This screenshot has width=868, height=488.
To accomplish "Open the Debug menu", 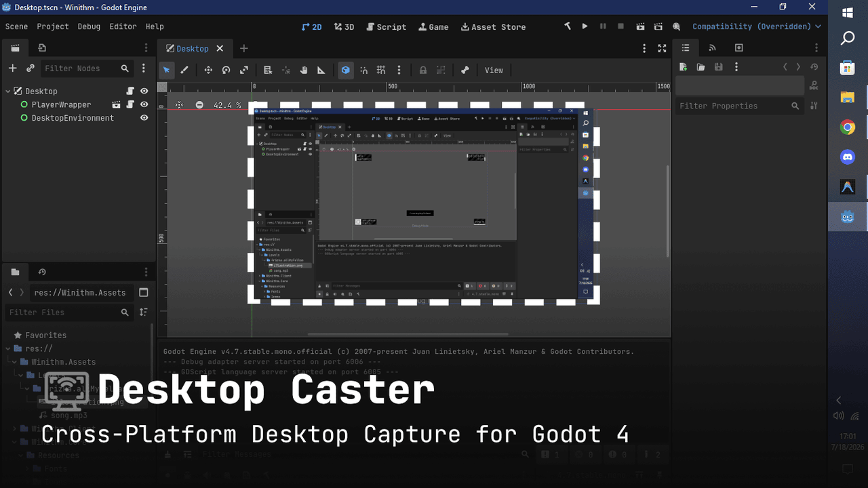I will pos(89,26).
